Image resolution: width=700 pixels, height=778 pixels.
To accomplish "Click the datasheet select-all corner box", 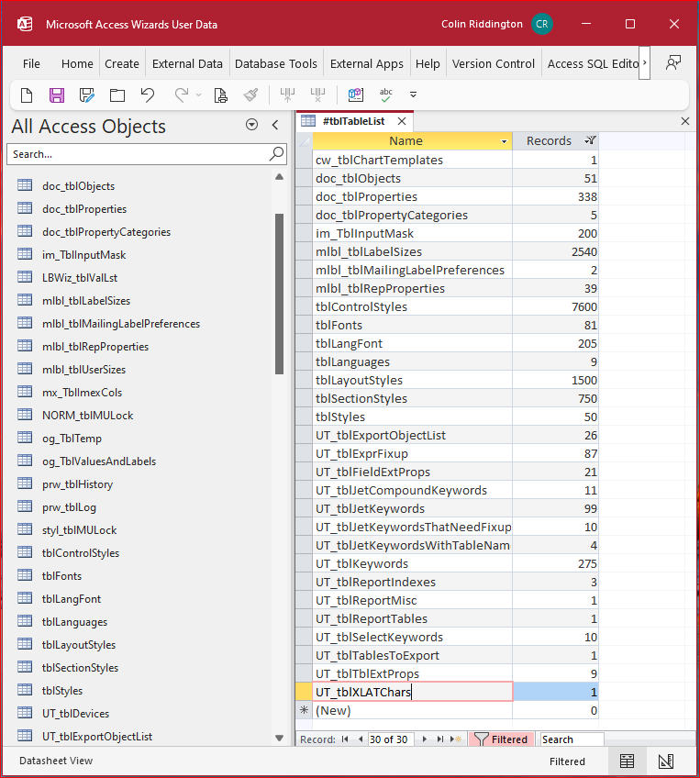I will (304, 141).
